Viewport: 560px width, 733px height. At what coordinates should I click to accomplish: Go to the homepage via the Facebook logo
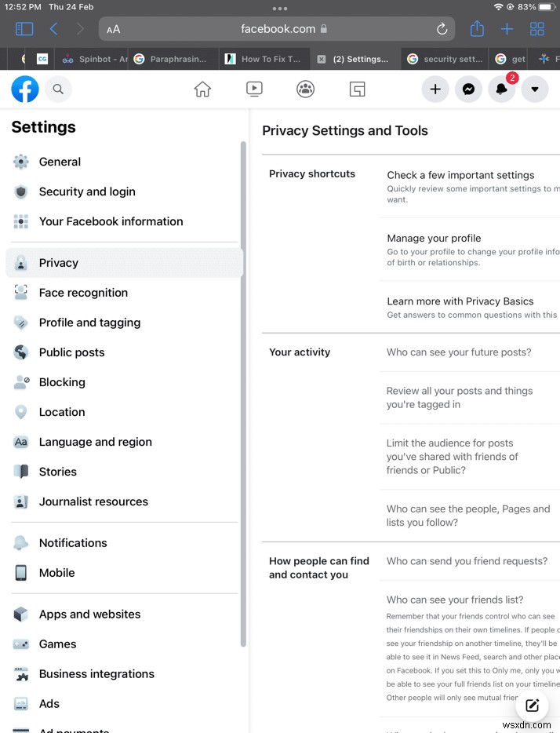pyautogui.click(x=24, y=89)
